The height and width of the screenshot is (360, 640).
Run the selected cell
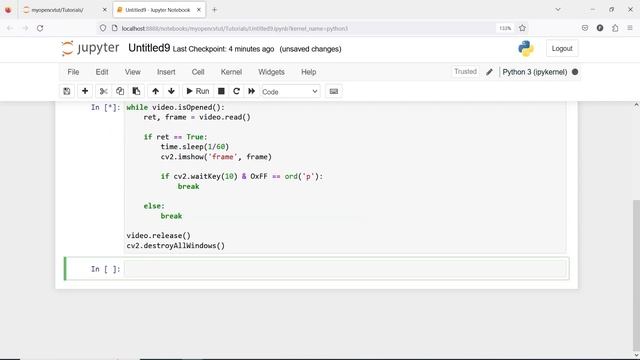click(198, 91)
